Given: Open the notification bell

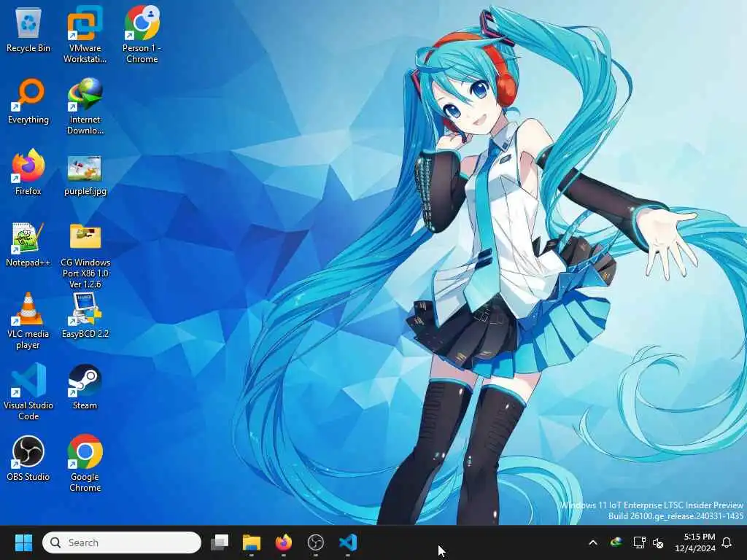Looking at the screenshot, I should (x=727, y=542).
